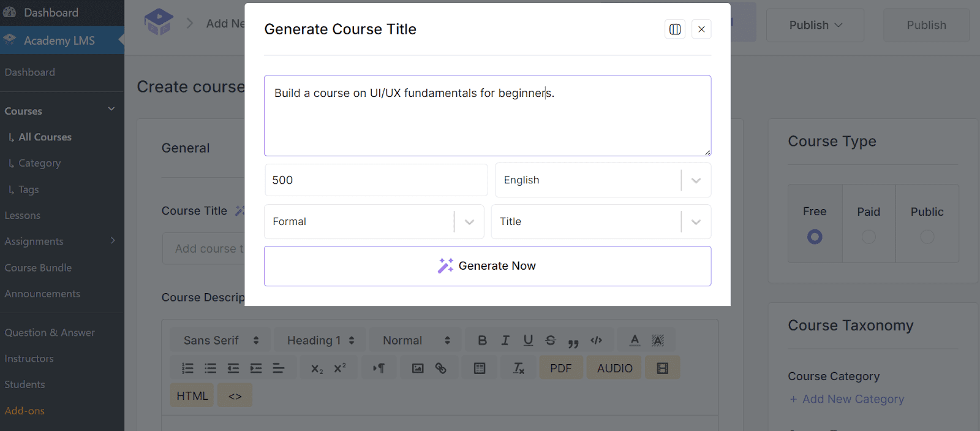Screen dimensions: 980x431
Task: Collapse the Courses sidebar section
Action: coord(111,109)
